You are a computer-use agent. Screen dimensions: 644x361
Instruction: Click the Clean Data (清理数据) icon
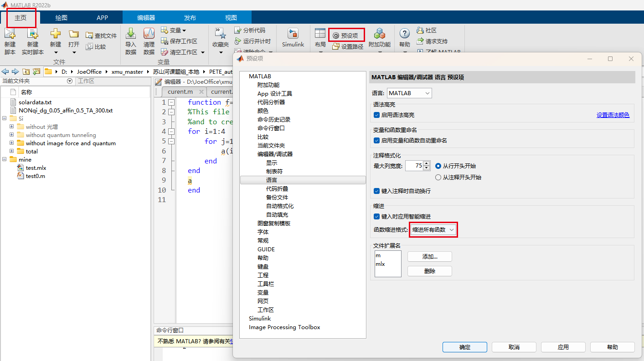(149, 34)
